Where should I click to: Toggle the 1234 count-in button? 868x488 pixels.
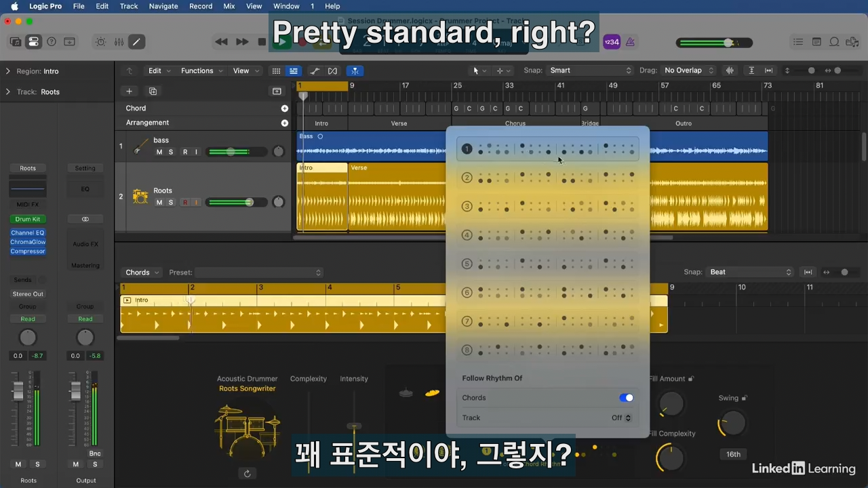pyautogui.click(x=612, y=42)
